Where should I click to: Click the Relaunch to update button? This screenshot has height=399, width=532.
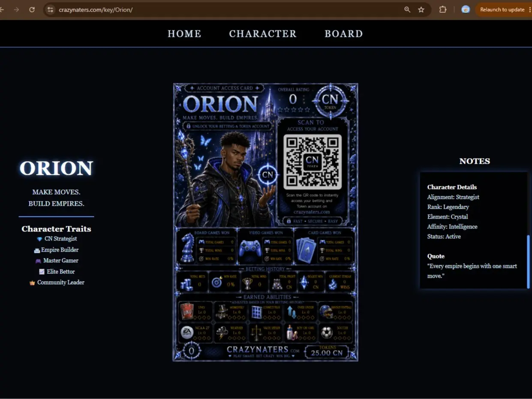(502, 9)
